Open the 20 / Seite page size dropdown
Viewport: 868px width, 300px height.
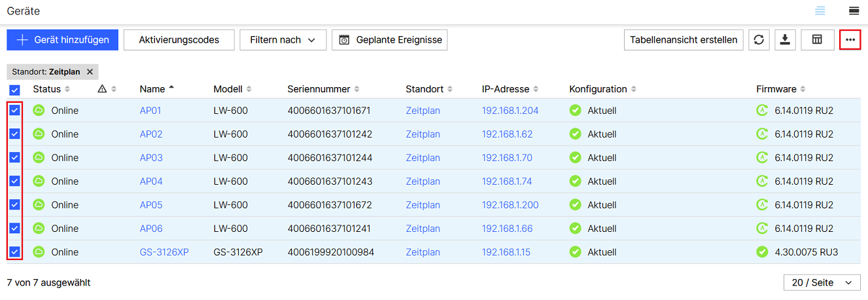pos(822,282)
